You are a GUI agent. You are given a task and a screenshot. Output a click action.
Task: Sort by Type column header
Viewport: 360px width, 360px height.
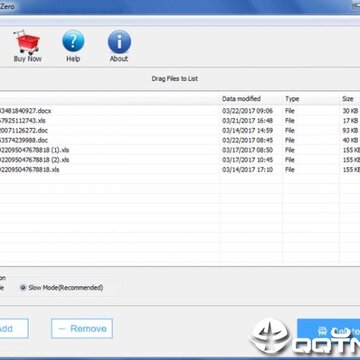[x=292, y=99]
